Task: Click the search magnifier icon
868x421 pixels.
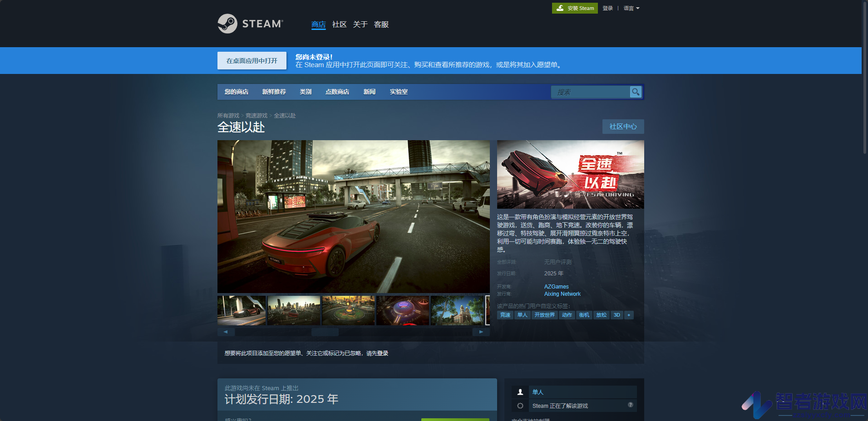Action: click(636, 92)
